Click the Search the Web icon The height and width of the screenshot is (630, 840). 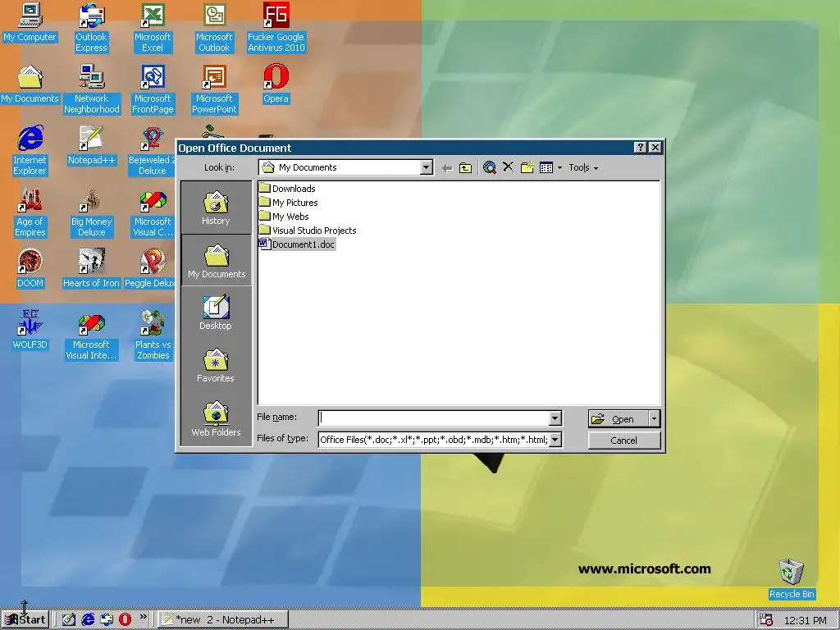pyautogui.click(x=489, y=167)
